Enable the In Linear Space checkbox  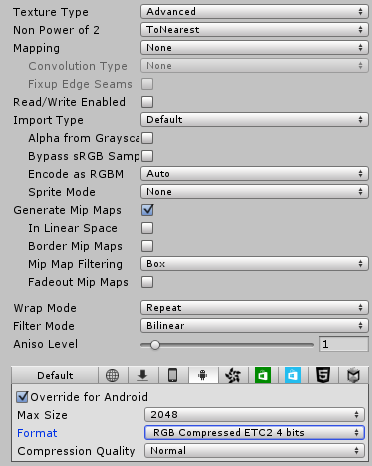coord(147,228)
